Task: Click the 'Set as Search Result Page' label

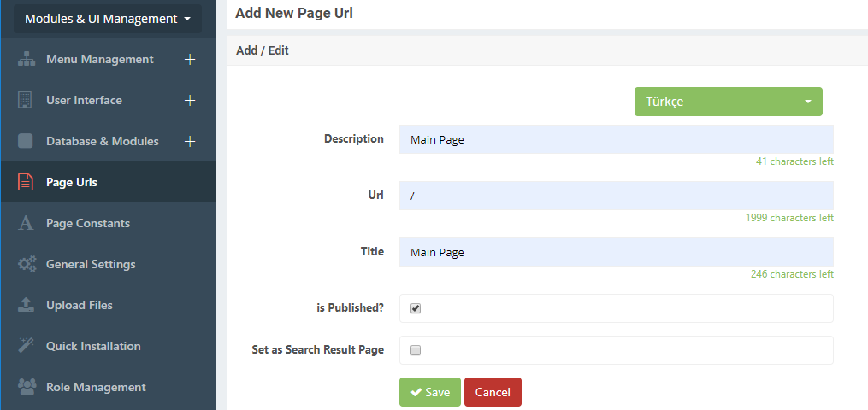Action: (318, 349)
